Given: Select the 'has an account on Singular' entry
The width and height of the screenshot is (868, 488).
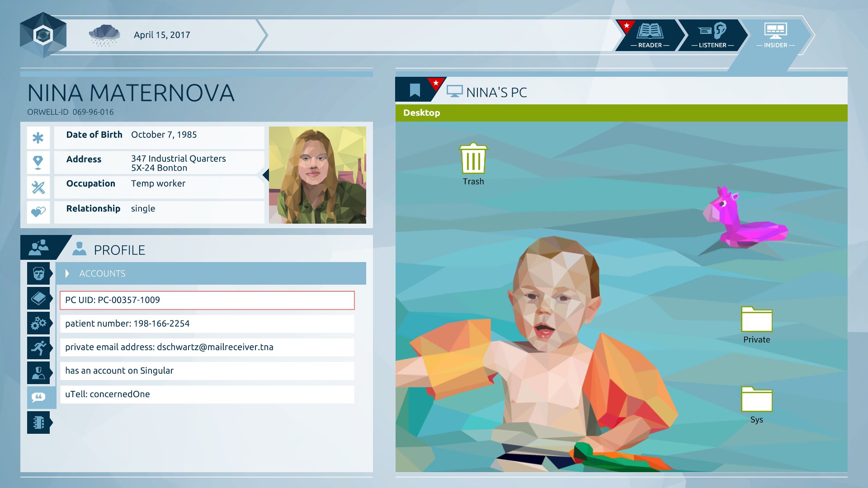Looking at the screenshot, I should [x=207, y=371].
